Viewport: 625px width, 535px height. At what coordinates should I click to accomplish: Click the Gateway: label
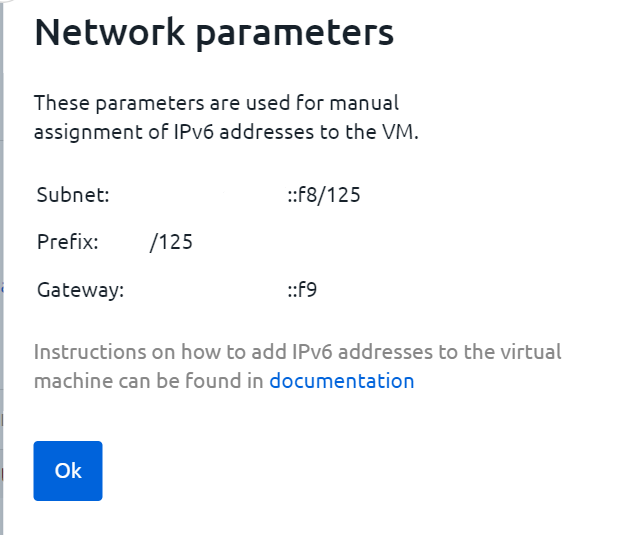click(81, 290)
